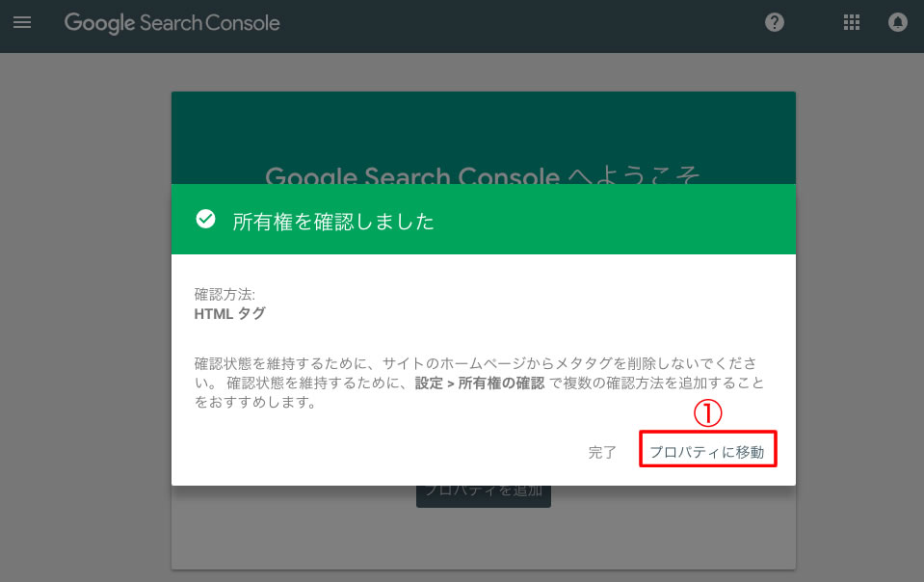Click the bold HTML タグ text
This screenshot has height=582, width=924.
229,313
